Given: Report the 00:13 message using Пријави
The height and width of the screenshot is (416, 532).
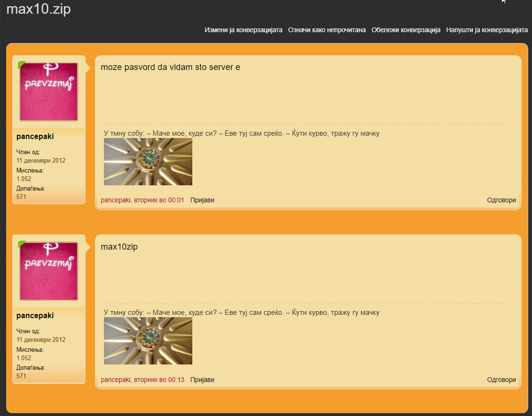Looking at the screenshot, I should tap(202, 380).
